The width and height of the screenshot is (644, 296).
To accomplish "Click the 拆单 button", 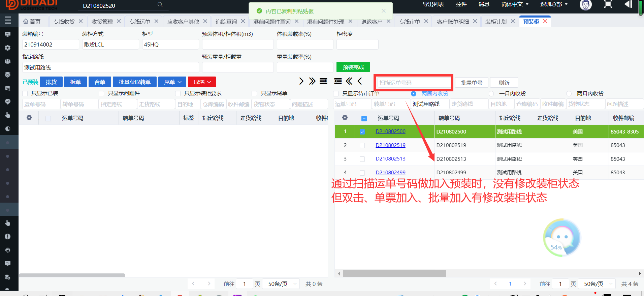I will 75,82.
